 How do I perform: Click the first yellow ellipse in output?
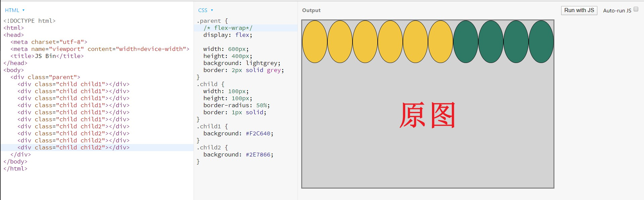pos(315,42)
